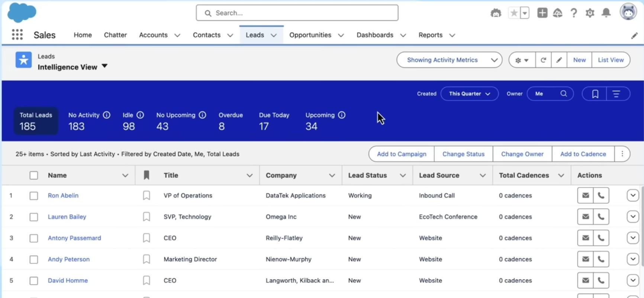Open the Lead Status column menu

pos(403,175)
